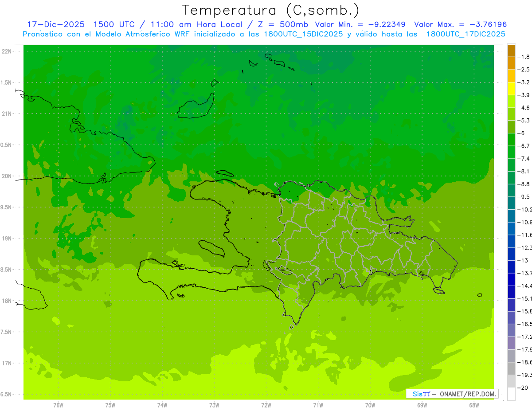Click the "20N" latitude label
Image resolution: width=532 pixels, height=411 pixels.
(x=8, y=176)
